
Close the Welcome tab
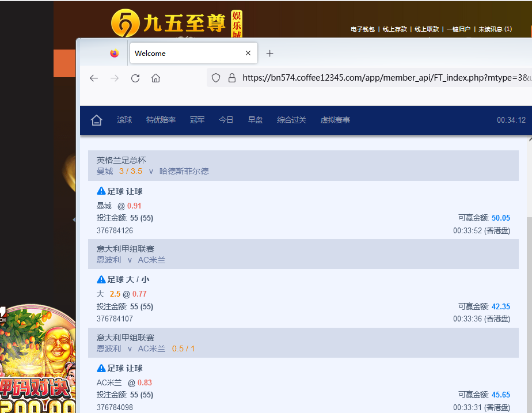(248, 54)
